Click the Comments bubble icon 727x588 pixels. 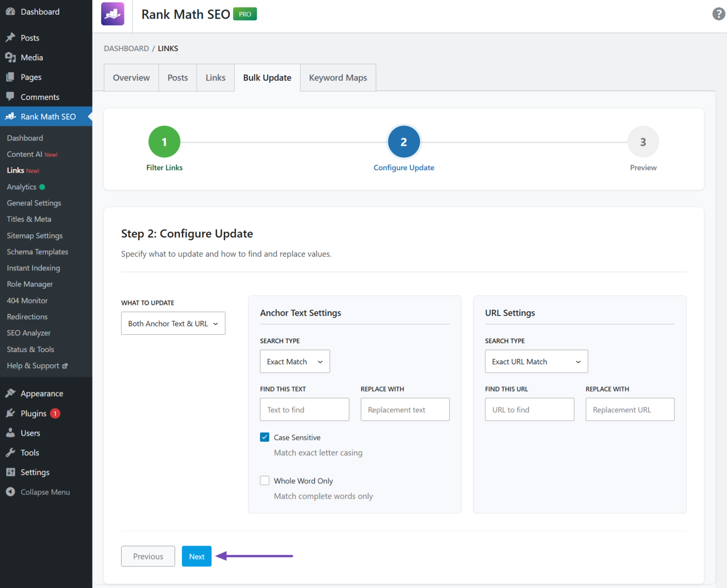point(10,97)
